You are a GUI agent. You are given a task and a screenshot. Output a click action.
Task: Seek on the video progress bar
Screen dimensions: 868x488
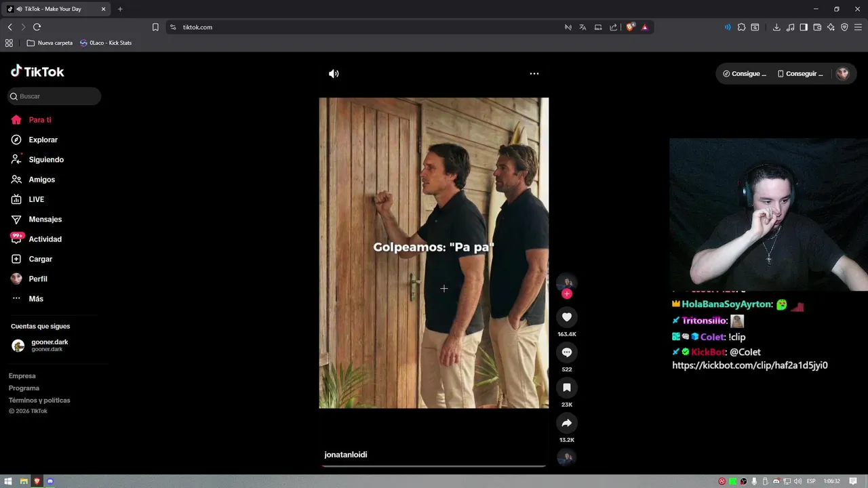pyautogui.click(x=434, y=466)
